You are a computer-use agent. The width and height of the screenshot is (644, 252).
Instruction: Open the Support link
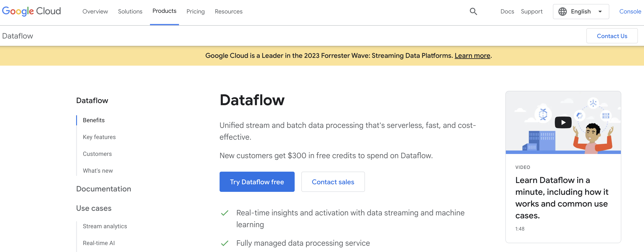pos(531,12)
